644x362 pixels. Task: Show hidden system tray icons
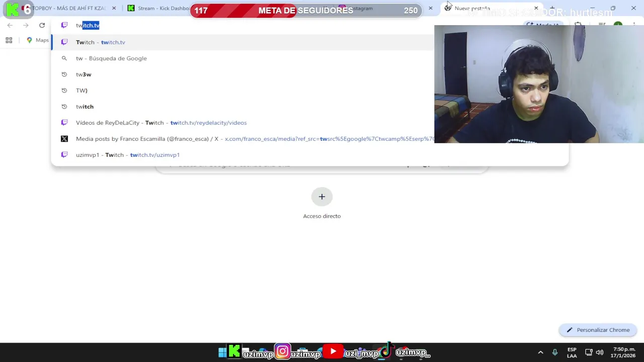[x=540, y=352]
